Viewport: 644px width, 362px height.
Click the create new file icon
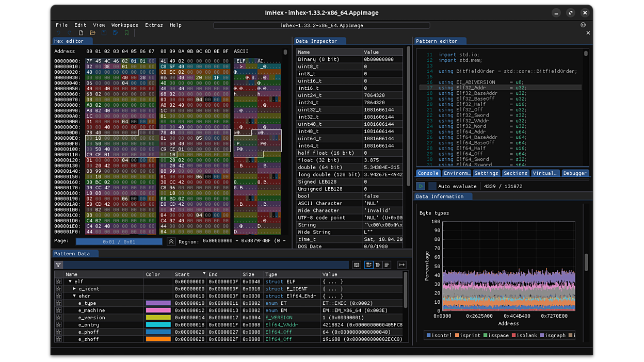[81, 33]
